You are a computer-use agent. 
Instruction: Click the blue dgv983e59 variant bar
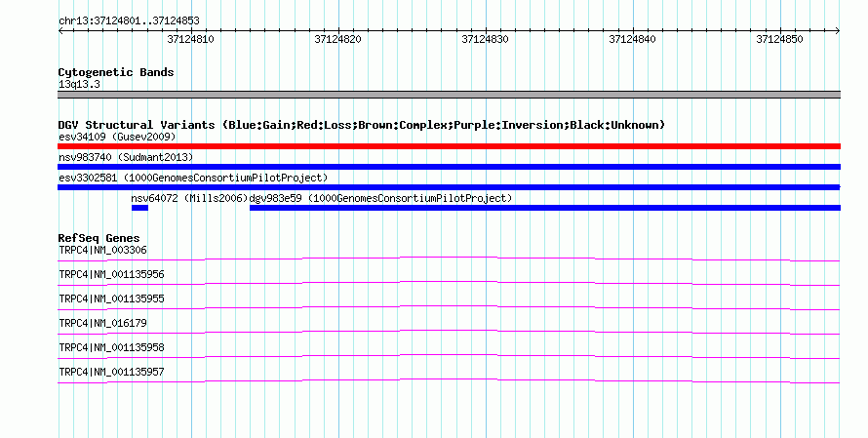[545, 208]
